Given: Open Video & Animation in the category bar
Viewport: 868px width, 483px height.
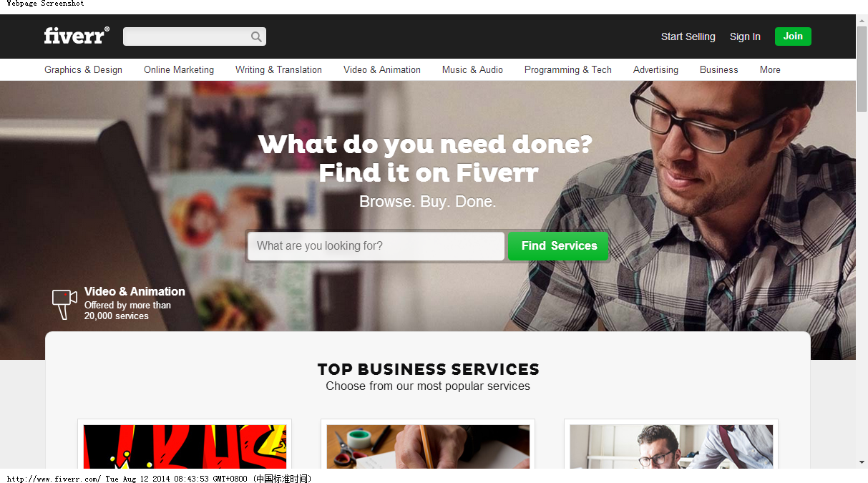Looking at the screenshot, I should pyautogui.click(x=382, y=69).
